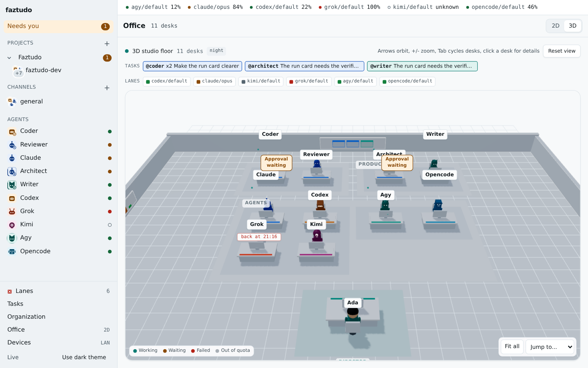Open the @coder run card task chip
The image size is (588, 368).
point(192,66)
